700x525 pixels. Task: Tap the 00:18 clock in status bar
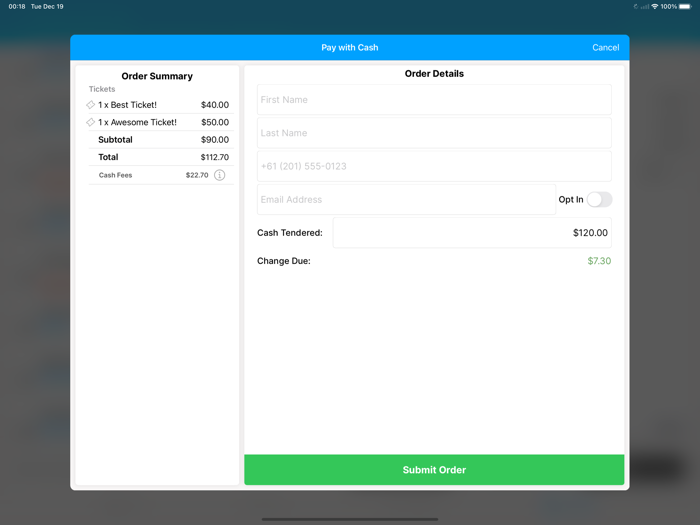point(17,7)
